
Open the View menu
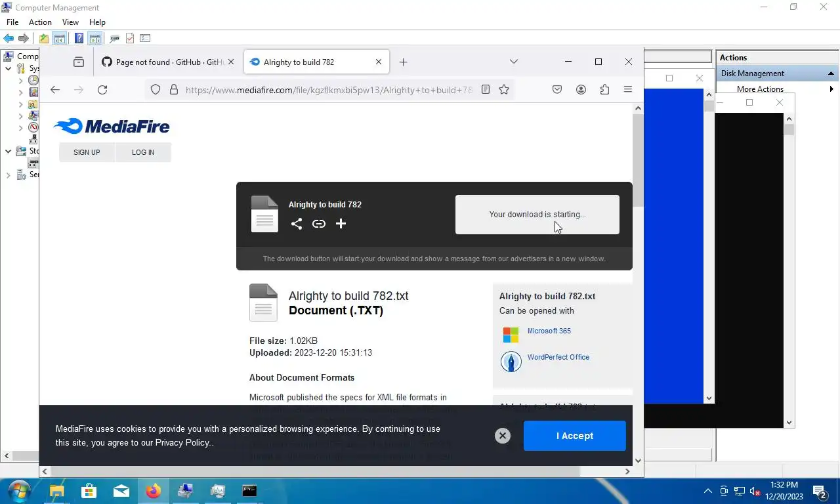[70, 22]
